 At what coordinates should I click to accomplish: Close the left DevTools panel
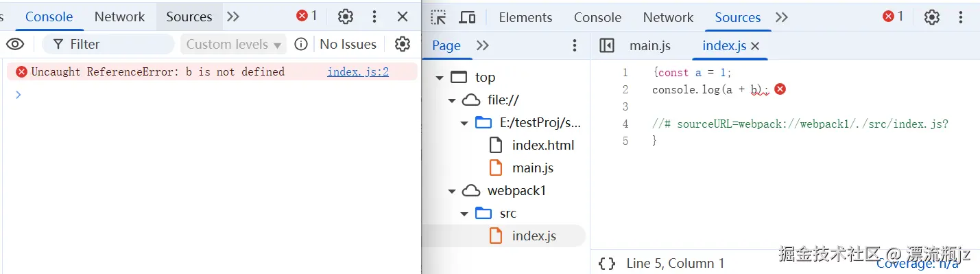(403, 16)
